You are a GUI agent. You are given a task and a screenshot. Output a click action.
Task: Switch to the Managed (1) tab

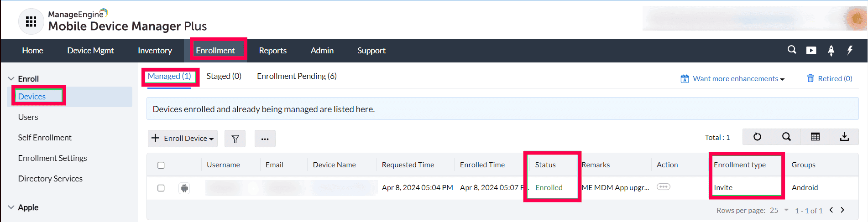169,76
